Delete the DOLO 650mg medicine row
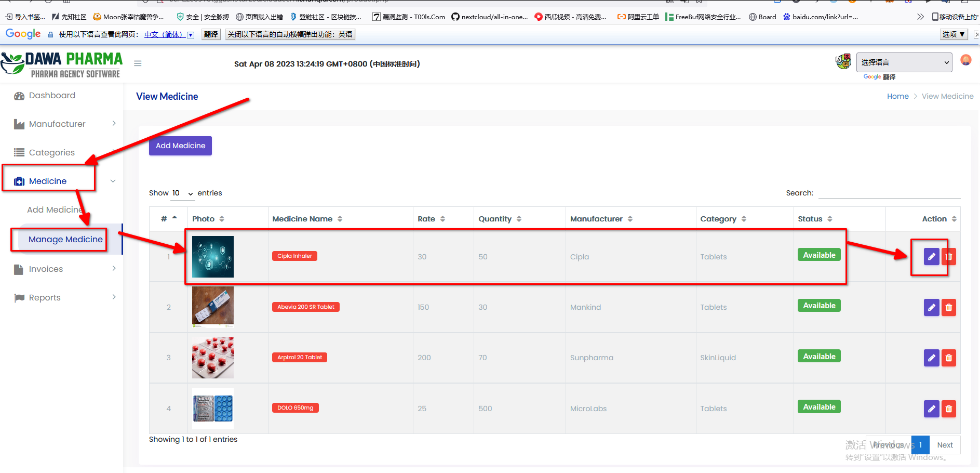The height and width of the screenshot is (473, 980). 948,409
